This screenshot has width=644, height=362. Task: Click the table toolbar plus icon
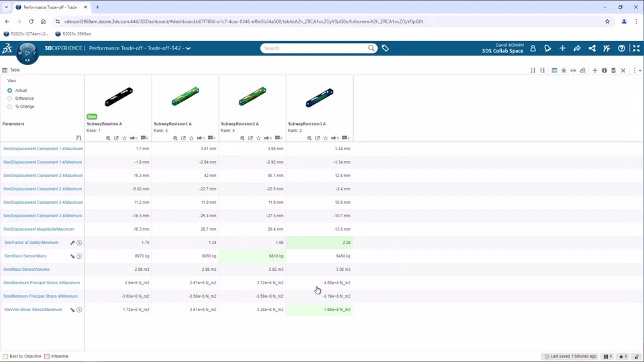(x=595, y=70)
